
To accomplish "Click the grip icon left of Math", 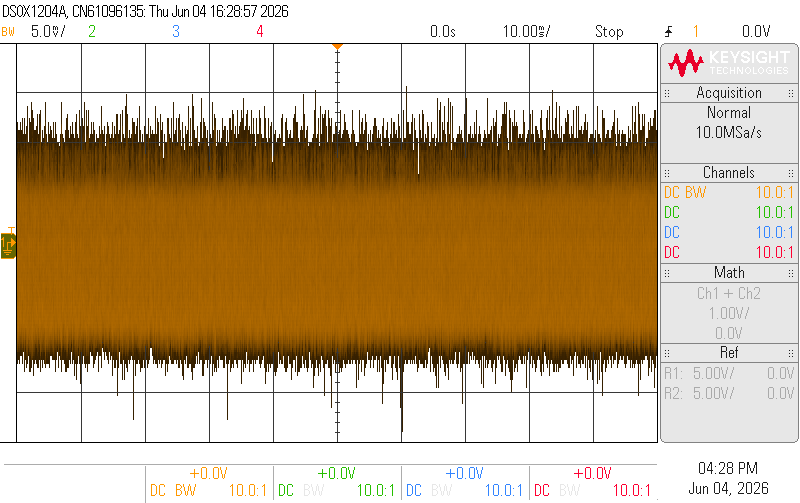I will (667, 273).
